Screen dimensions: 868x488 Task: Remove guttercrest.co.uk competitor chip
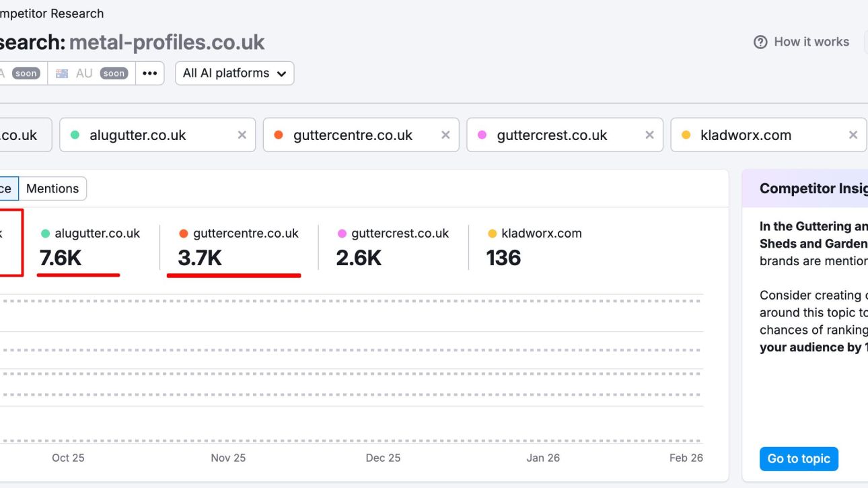coord(649,135)
